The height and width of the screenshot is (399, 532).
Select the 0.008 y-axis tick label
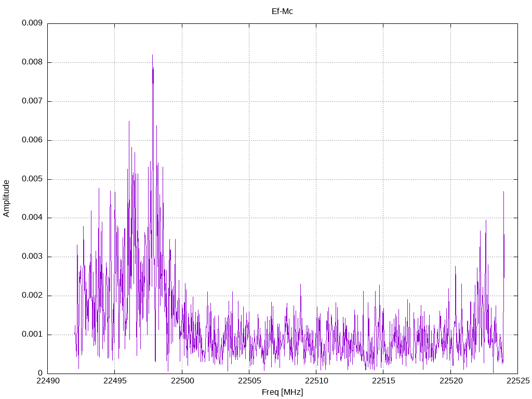coord(32,62)
